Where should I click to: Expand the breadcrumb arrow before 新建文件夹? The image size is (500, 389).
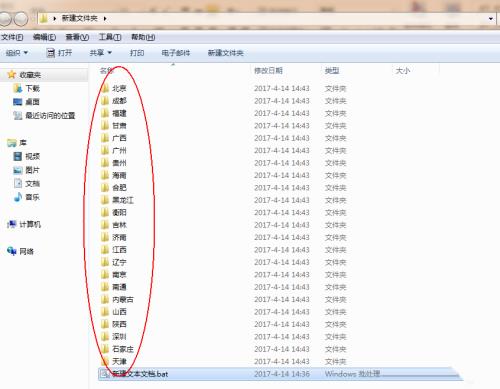[x=55, y=19]
